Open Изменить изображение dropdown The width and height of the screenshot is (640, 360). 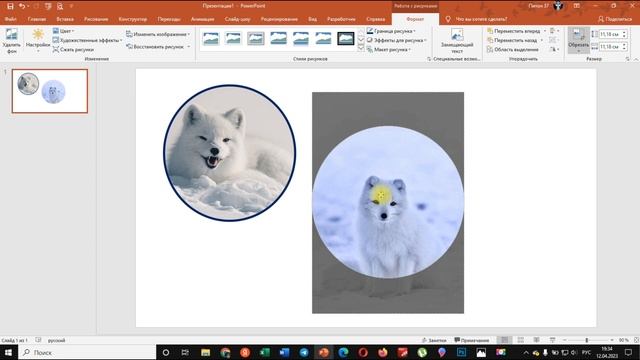(x=158, y=34)
